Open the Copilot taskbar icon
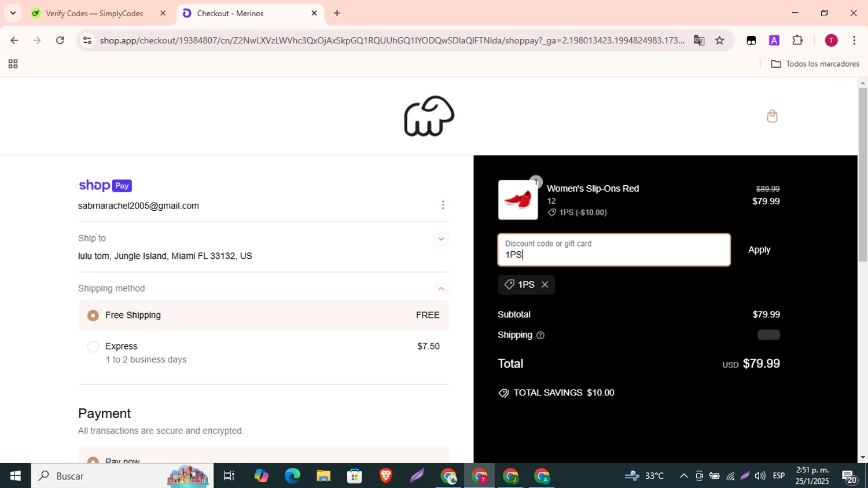Screen dimensions: 868x488 261,476
